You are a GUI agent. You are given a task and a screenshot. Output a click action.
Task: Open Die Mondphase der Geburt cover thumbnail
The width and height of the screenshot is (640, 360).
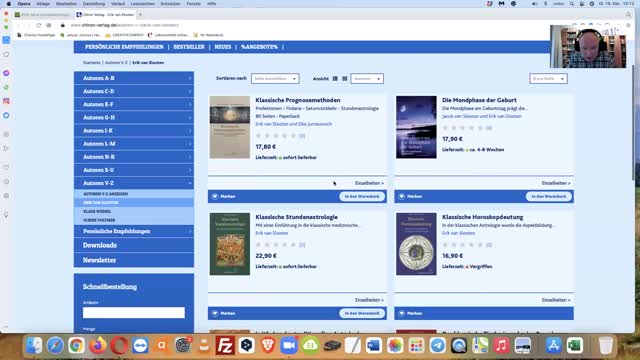point(416,127)
